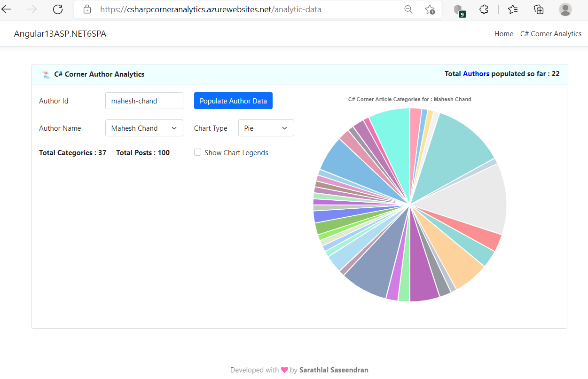
Task: Open the browser extensions puzzle icon
Action: (484, 9)
